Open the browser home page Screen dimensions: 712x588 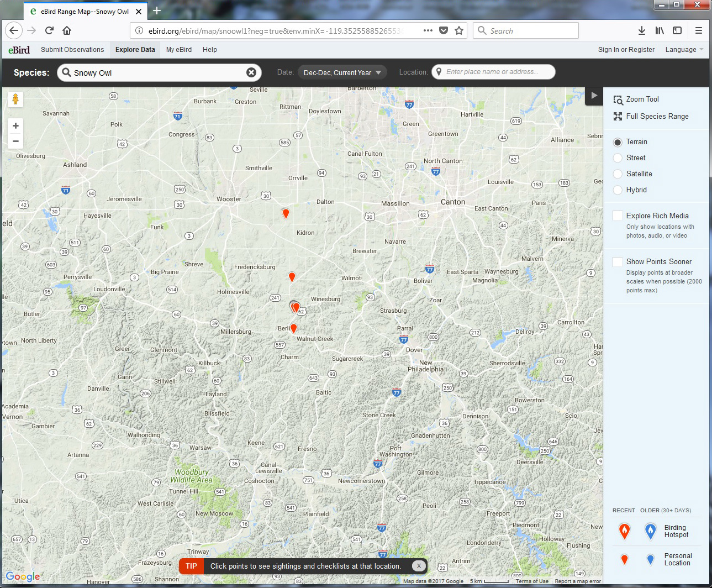[67, 30]
